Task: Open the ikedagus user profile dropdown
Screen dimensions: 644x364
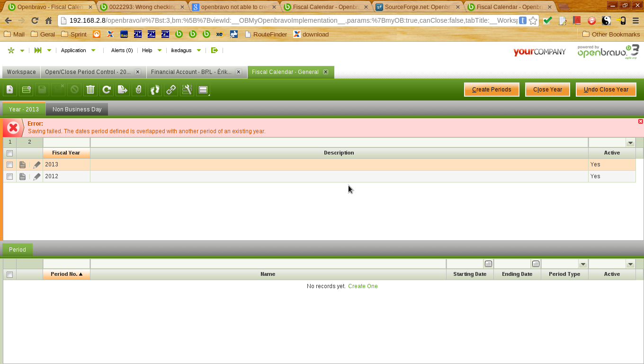Action: point(186,50)
